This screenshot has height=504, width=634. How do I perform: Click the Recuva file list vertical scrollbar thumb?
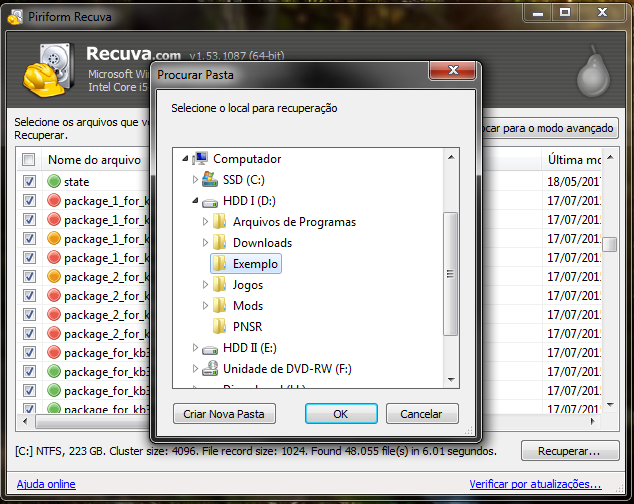click(610, 244)
